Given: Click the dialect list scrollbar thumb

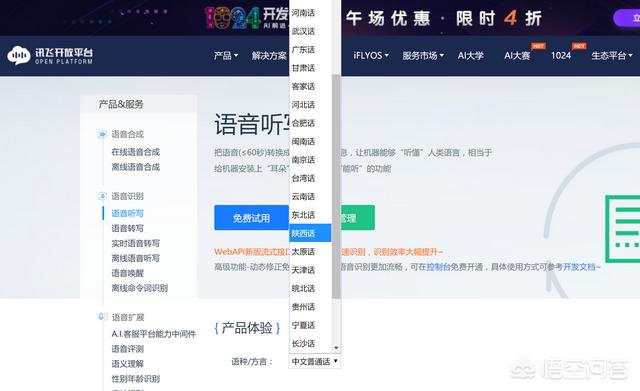Looking at the screenshot, I should (x=336, y=186).
